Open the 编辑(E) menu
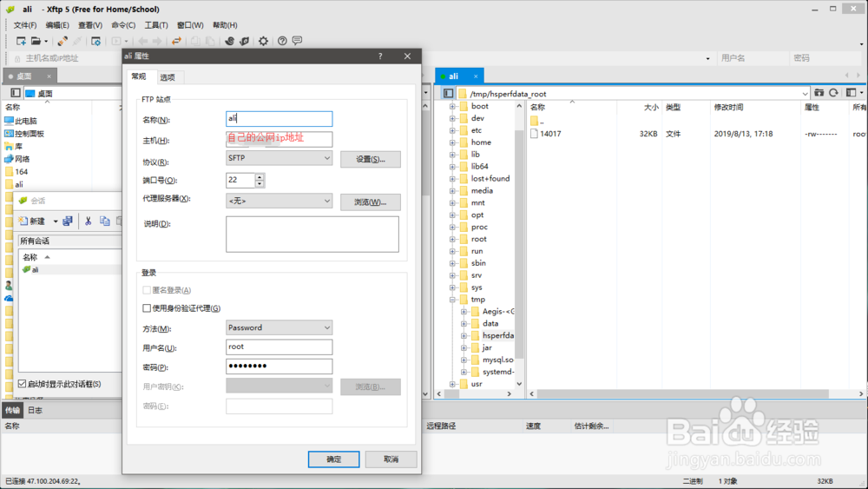Image resolution: width=868 pixels, height=489 pixels. [57, 25]
